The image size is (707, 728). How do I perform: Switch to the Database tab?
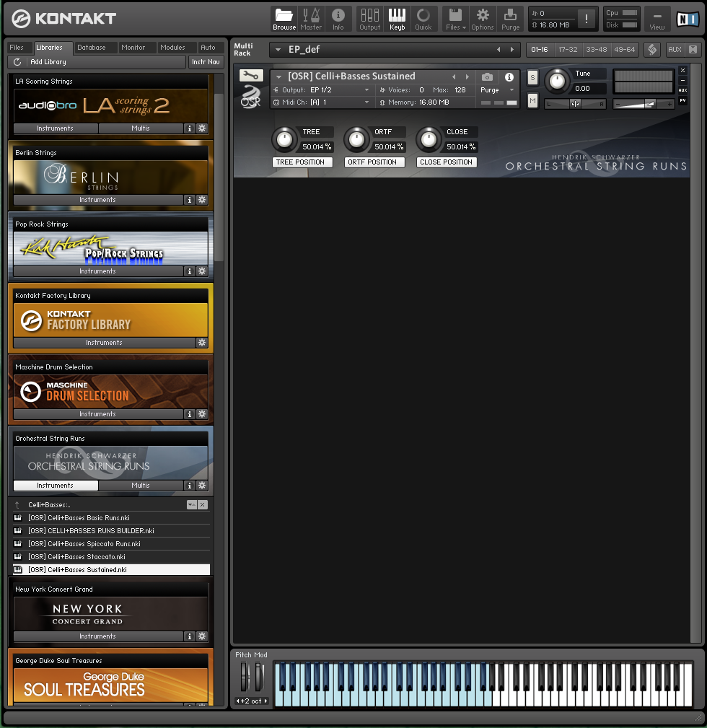point(91,48)
